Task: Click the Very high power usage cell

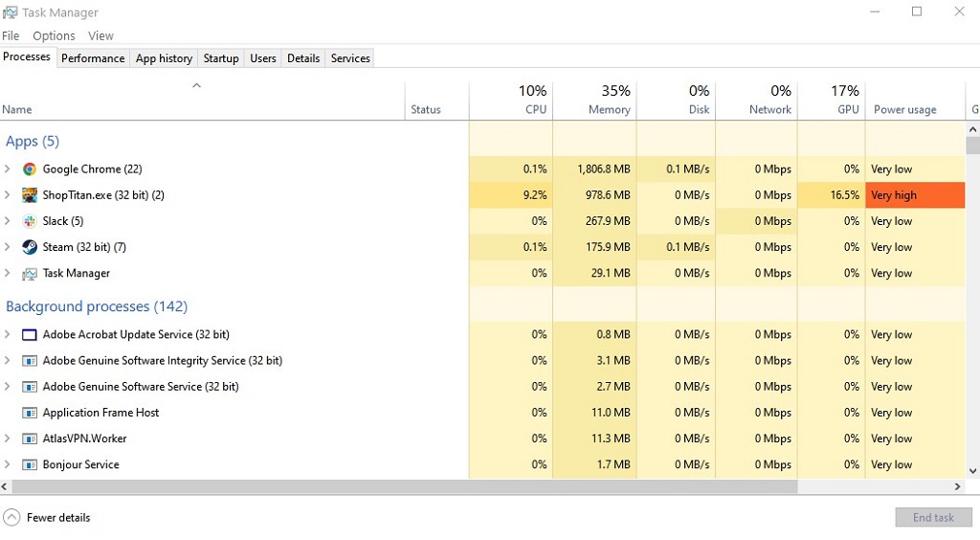Action: pos(916,195)
